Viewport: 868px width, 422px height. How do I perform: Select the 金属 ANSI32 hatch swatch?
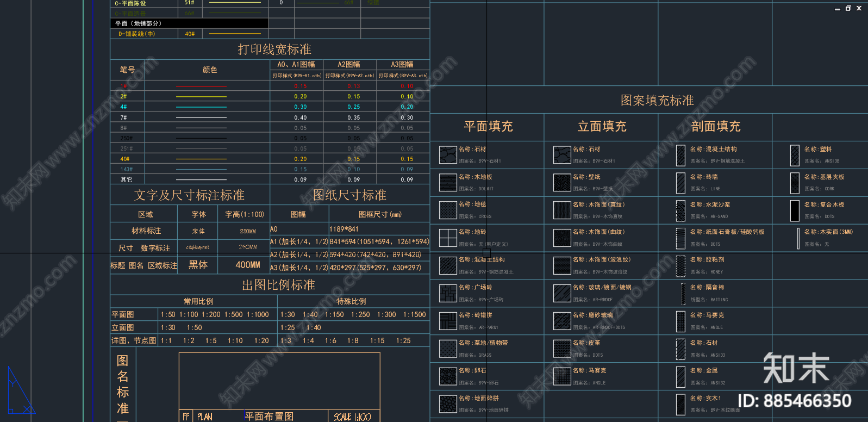point(680,377)
